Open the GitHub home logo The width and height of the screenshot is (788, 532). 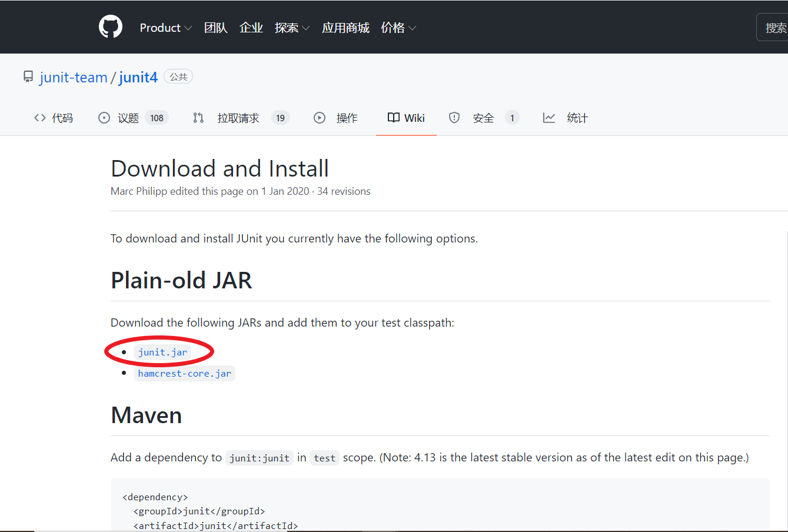click(x=111, y=27)
